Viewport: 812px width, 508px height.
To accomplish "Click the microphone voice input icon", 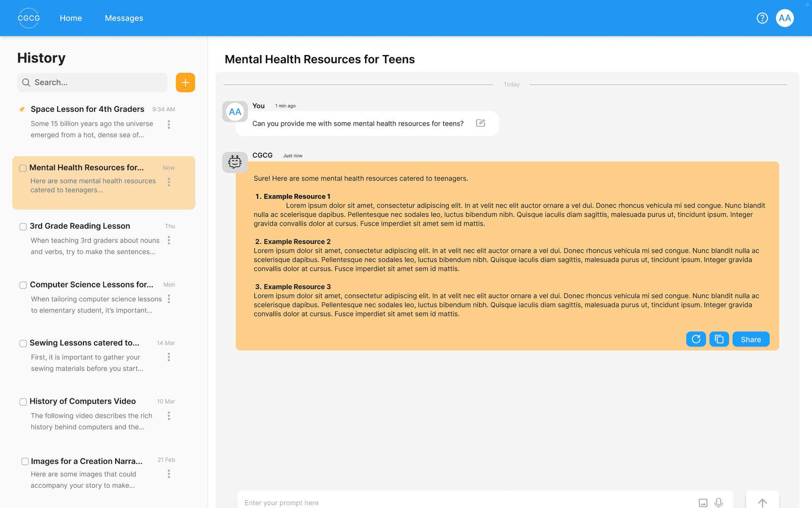I will coord(719,502).
